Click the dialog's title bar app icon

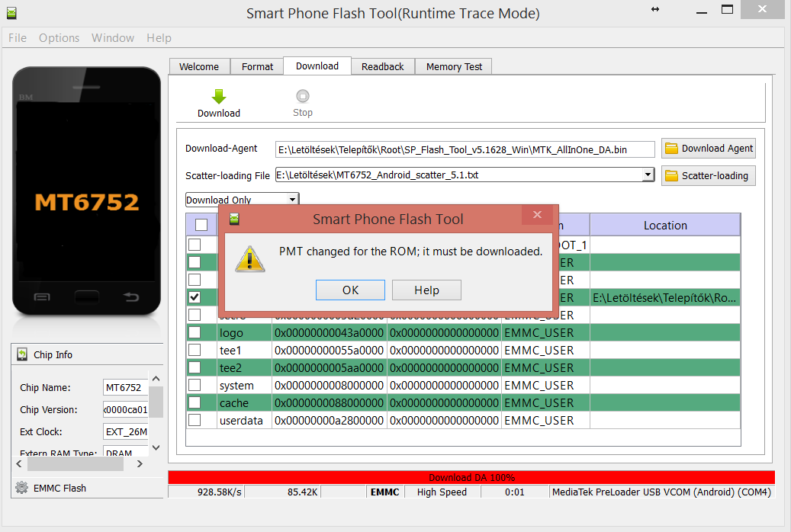pos(234,219)
